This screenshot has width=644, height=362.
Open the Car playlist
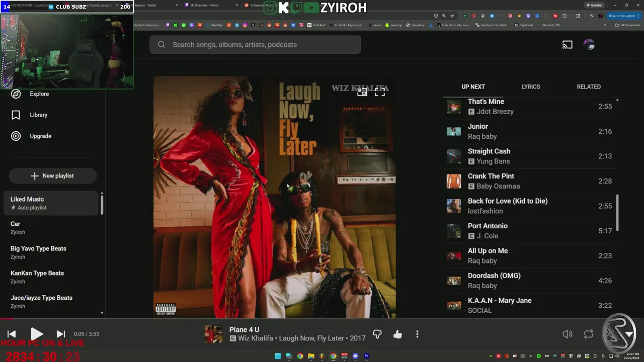[x=51, y=228]
